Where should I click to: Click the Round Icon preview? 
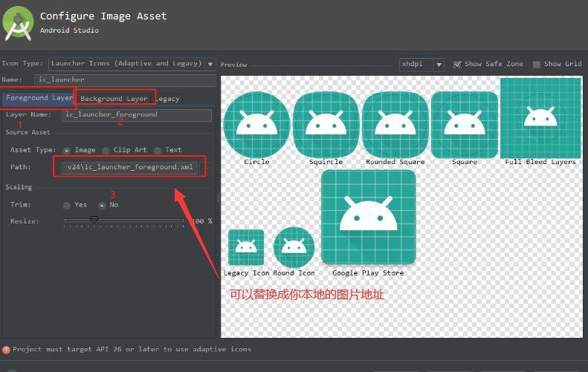pyautogui.click(x=294, y=247)
